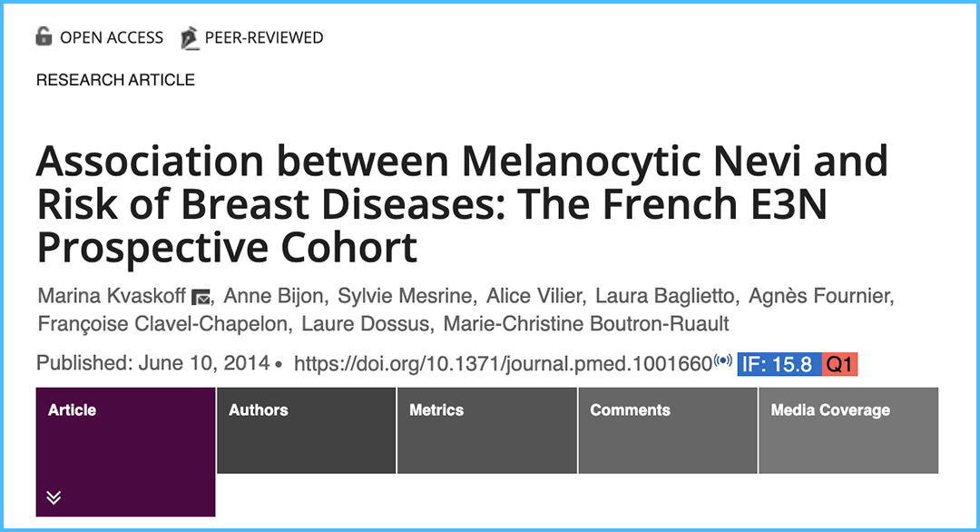Open the doi.org article link
The image size is (980, 532).
coord(503,364)
